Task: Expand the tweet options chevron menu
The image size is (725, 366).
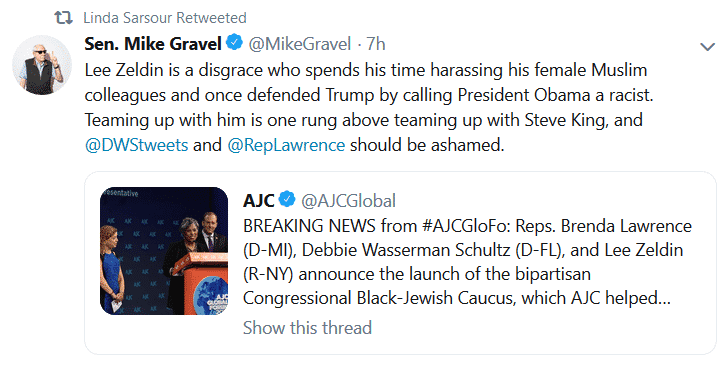Action: (x=707, y=47)
